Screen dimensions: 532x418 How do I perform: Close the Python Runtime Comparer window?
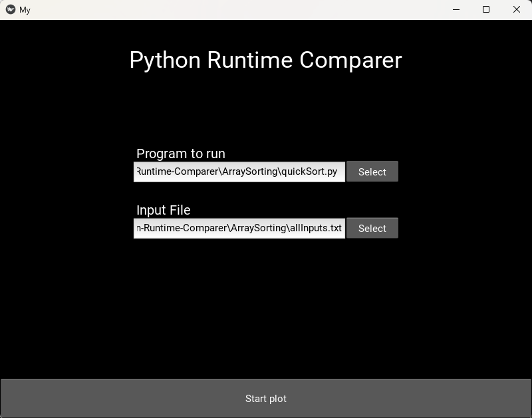[x=516, y=10]
